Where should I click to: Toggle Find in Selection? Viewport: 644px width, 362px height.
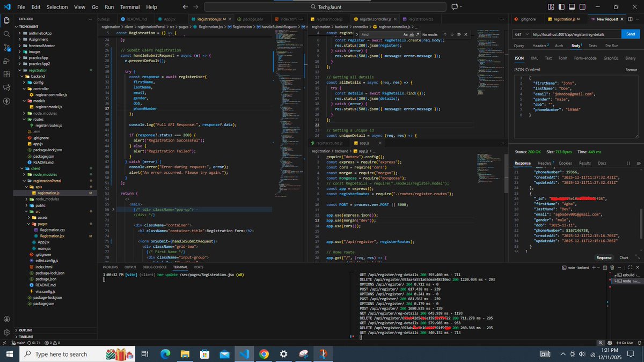click(458, 34)
